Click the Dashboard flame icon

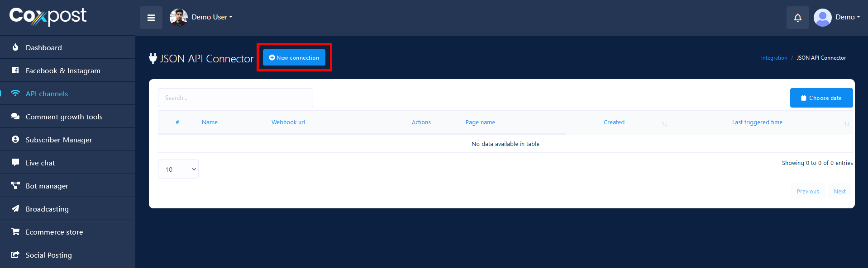pos(15,47)
